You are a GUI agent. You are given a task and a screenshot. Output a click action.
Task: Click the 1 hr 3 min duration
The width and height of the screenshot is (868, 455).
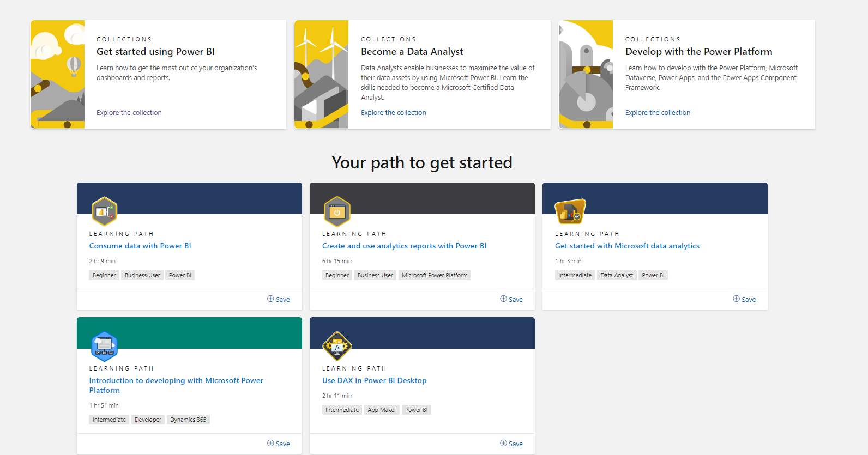pyautogui.click(x=568, y=261)
